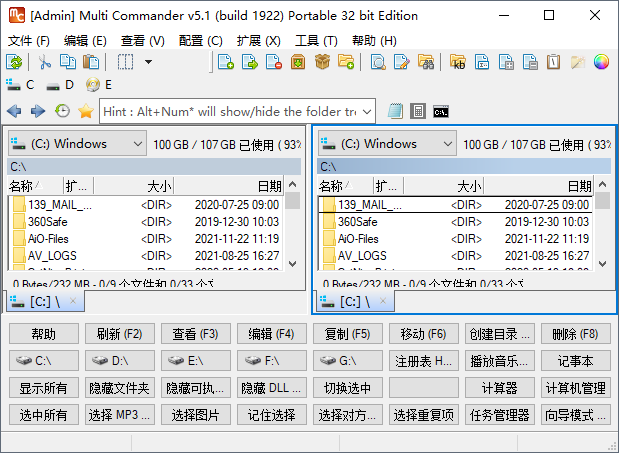
Task: Click the dashed selection rectangle icon
Action: (125, 62)
